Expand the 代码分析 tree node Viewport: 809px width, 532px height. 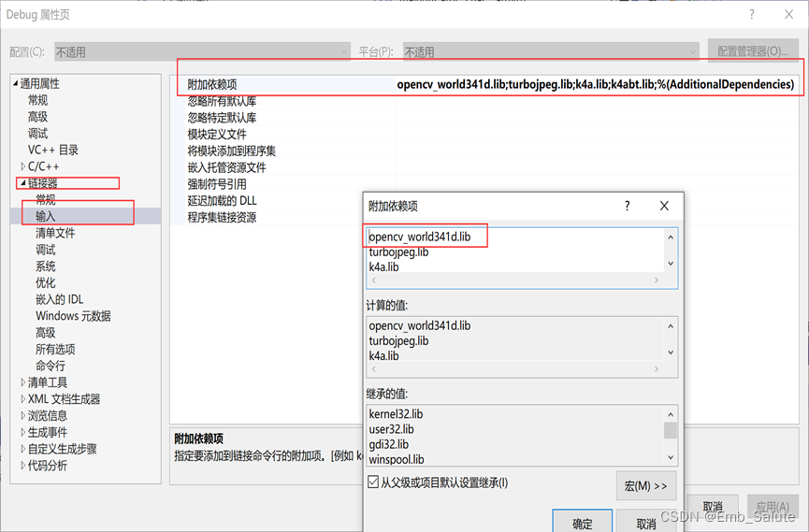22,466
